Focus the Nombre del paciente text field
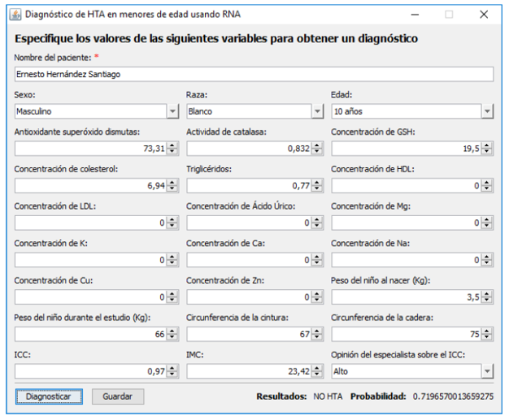Viewport: 509px width, 420px height. click(254, 74)
